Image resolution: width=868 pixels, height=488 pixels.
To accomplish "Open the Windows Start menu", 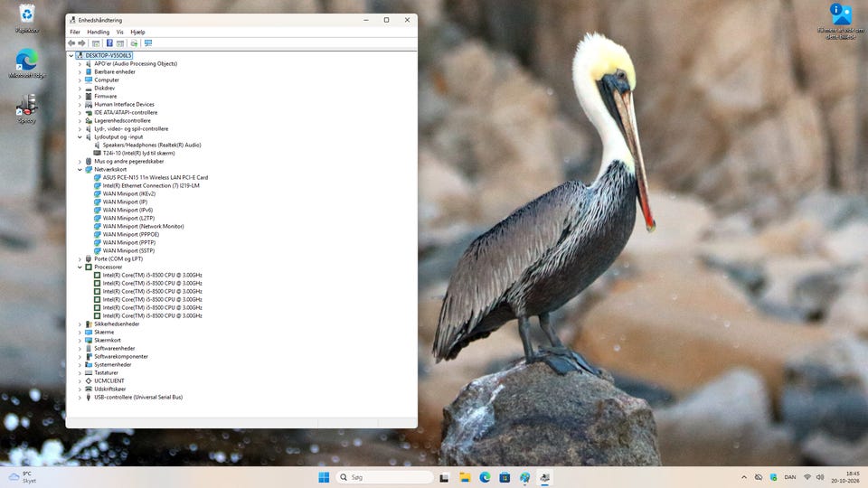I will point(324,477).
